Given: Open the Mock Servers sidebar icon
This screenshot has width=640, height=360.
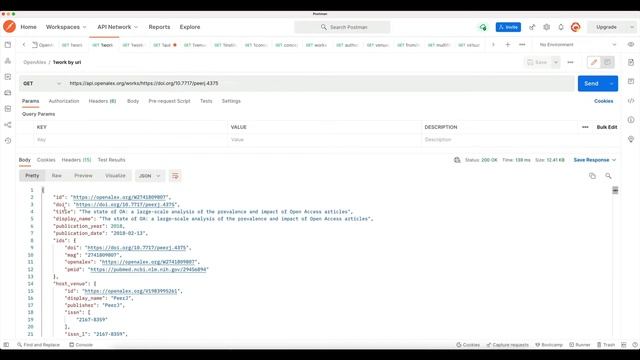Looking at the screenshot, I should coord(8,93).
